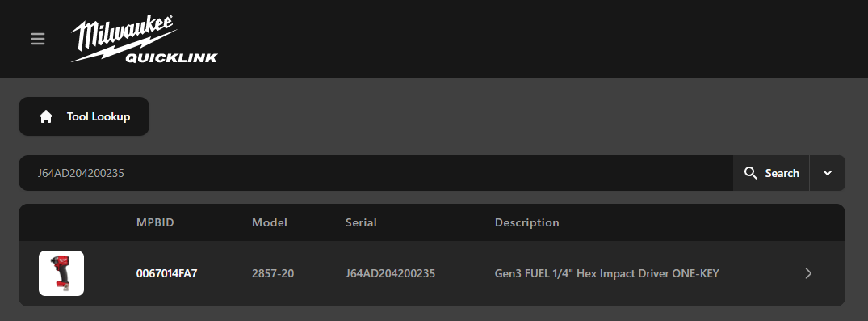The height and width of the screenshot is (321, 868).
Task: Click the Description column header
Action: pos(527,222)
